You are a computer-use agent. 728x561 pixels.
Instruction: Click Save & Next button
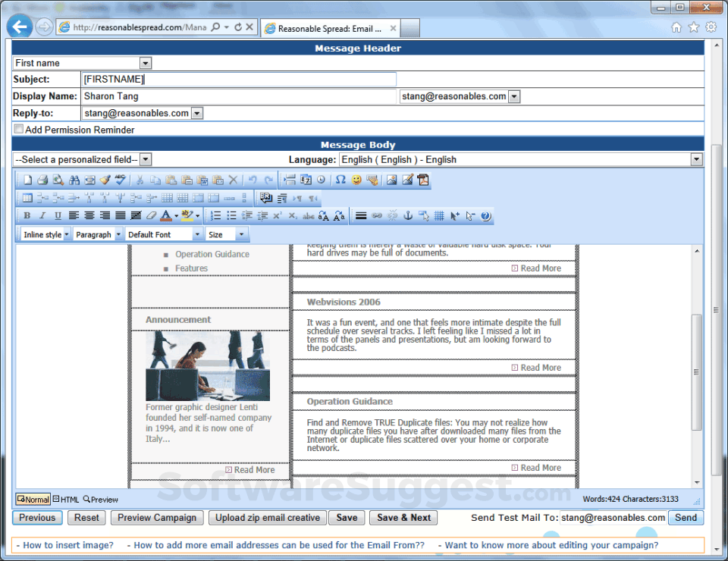404,517
